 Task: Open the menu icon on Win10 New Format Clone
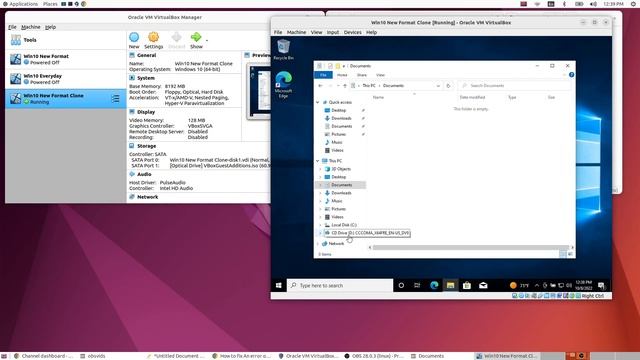[x=116, y=99]
